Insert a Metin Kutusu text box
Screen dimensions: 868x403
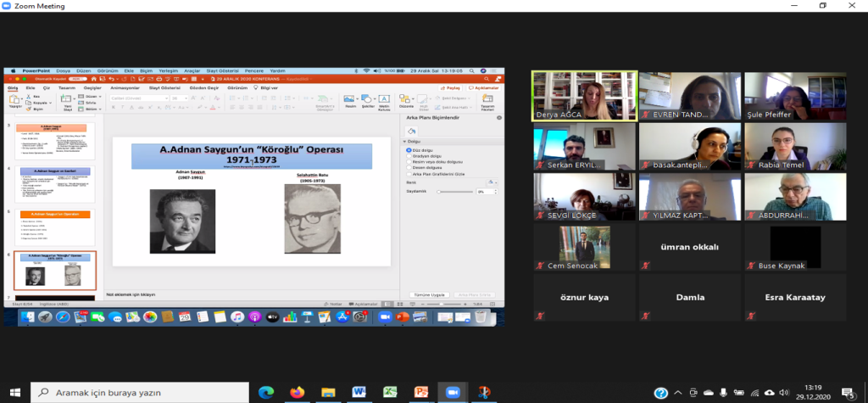pos(383,101)
